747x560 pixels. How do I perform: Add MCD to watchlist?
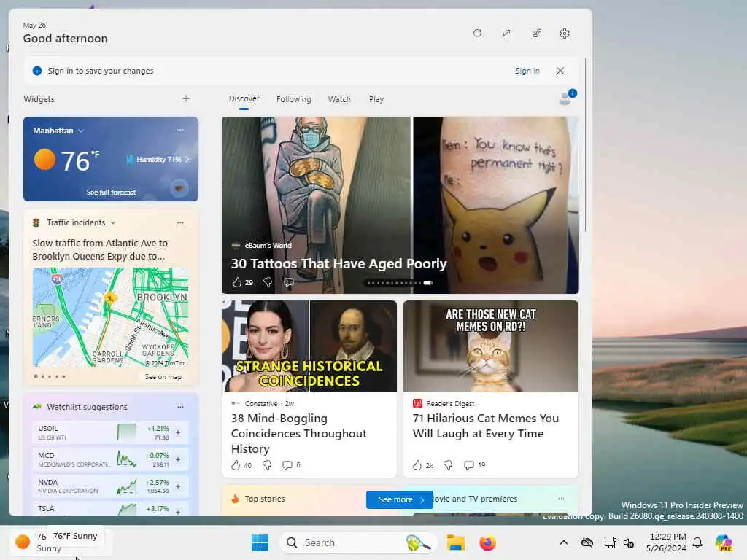tap(178, 459)
